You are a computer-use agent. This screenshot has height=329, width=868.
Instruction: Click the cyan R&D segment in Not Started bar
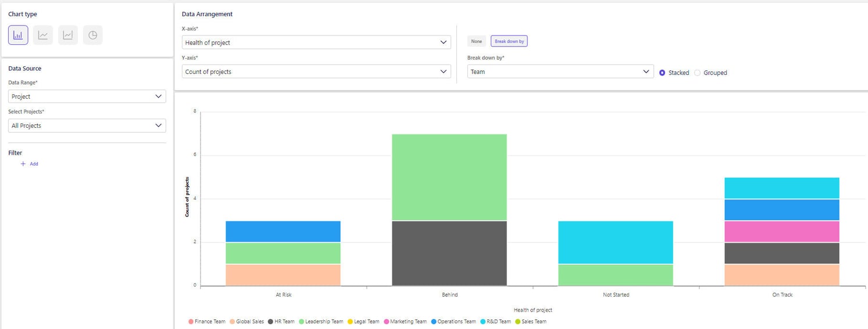(x=616, y=242)
